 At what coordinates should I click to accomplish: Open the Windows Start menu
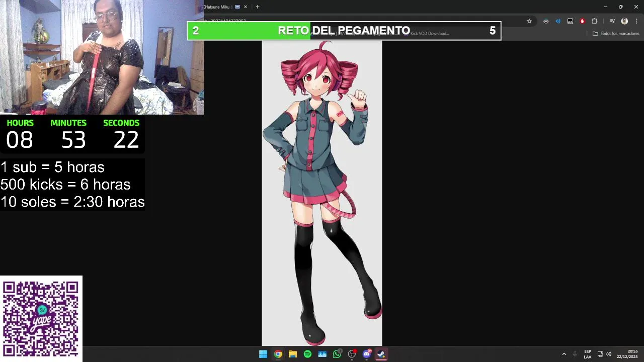pyautogui.click(x=263, y=354)
